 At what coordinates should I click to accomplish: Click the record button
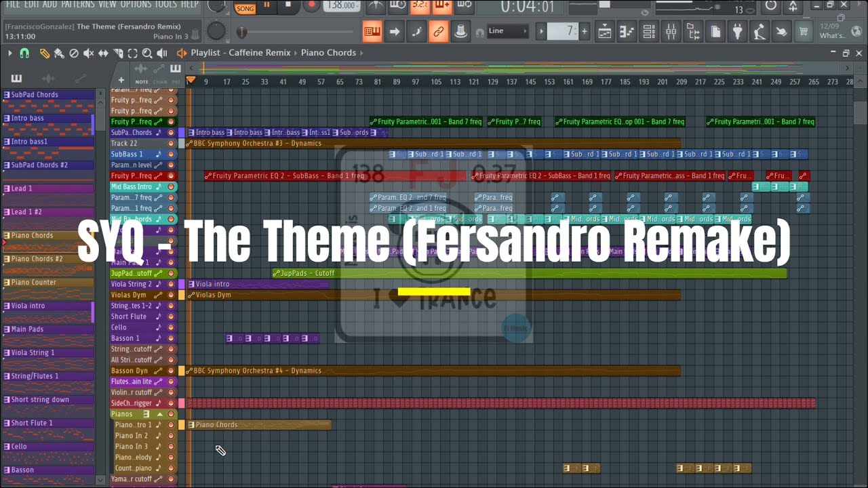(x=311, y=6)
